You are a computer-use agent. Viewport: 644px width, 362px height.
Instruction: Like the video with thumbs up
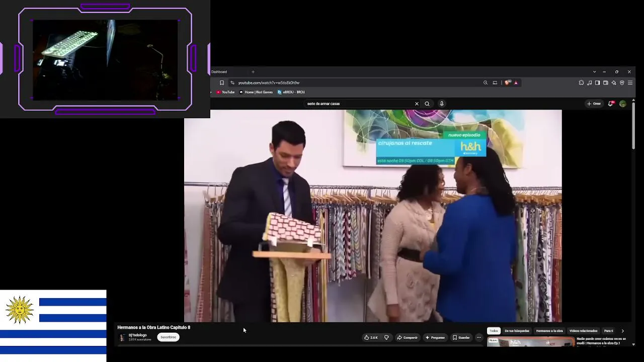click(371, 337)
